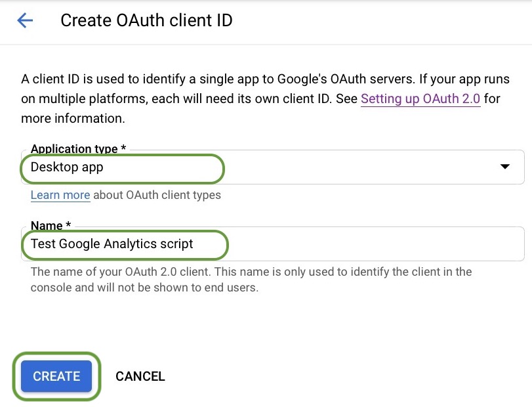Image resolution: width=532 pixels, height=407 pixels.
Task: Go back using the left arrow icon
Action: tap(25, 21)
